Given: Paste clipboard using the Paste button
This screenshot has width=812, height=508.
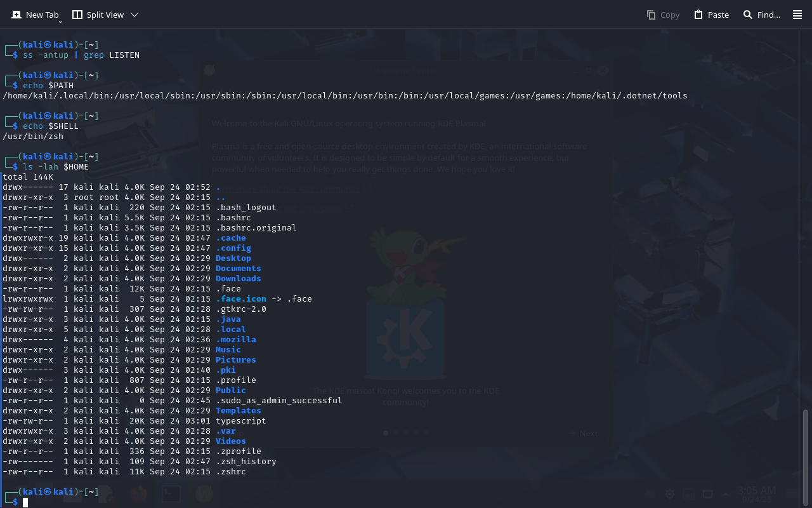Looking at the screenshot, I should tap(711, 15).
